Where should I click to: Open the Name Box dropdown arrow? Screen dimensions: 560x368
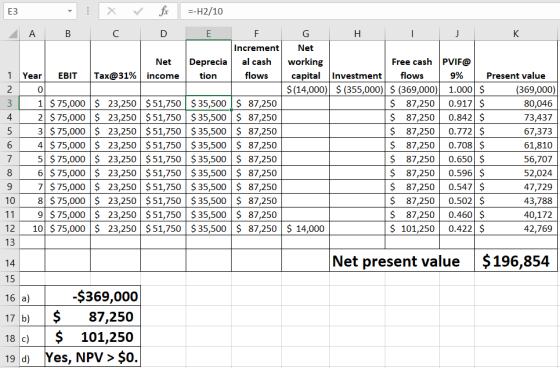[x=70, y=11]
